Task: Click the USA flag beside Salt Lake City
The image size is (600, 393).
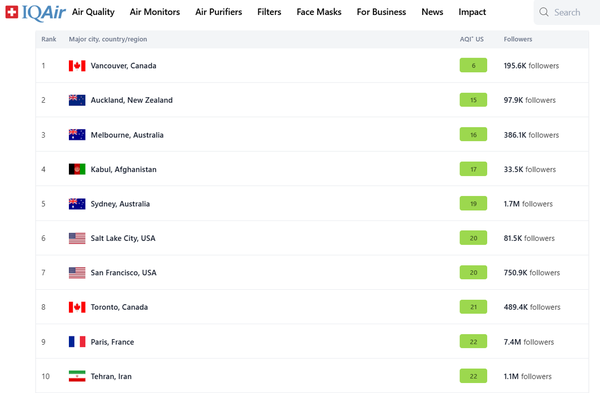Action: [x=77, y=238]
